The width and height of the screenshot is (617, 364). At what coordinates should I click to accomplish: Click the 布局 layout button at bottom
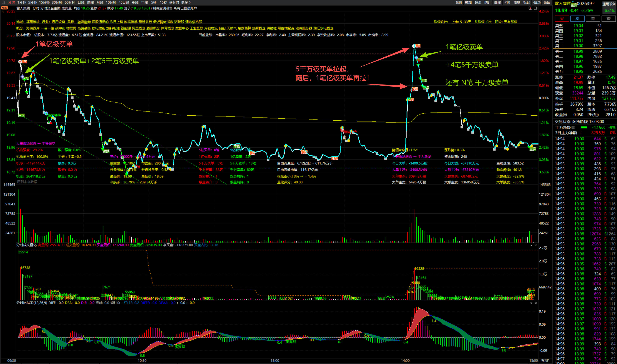click(545, 360)
